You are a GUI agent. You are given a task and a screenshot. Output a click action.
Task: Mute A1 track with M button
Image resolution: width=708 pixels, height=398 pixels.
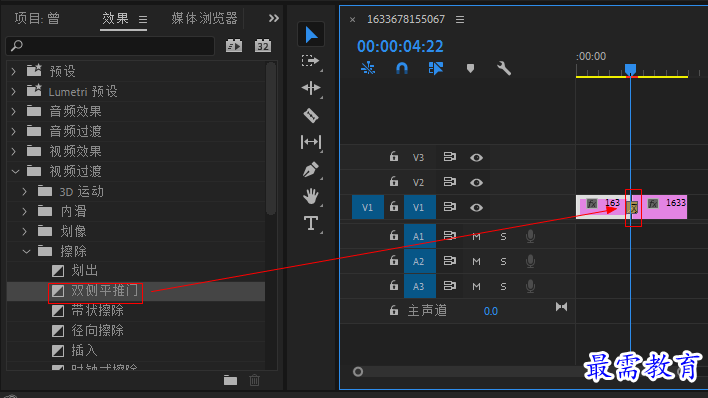tap(476, 237)
